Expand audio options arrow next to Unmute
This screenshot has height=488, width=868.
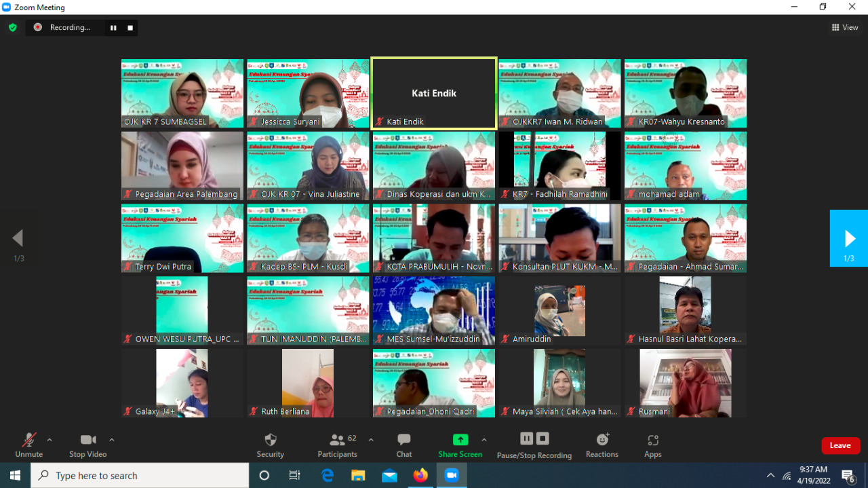tap(50, 440)
